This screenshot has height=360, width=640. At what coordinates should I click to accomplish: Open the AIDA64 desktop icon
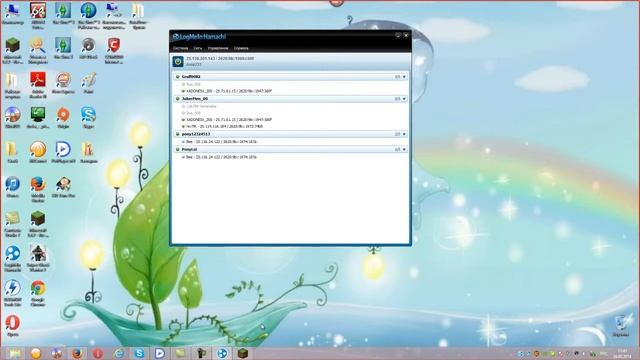pos(38,15)
